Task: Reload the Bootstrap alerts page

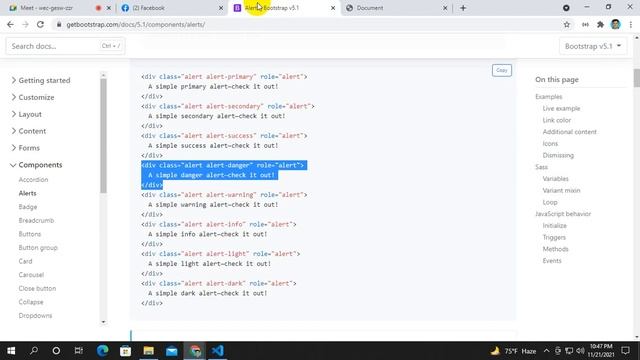Action: 40,24
